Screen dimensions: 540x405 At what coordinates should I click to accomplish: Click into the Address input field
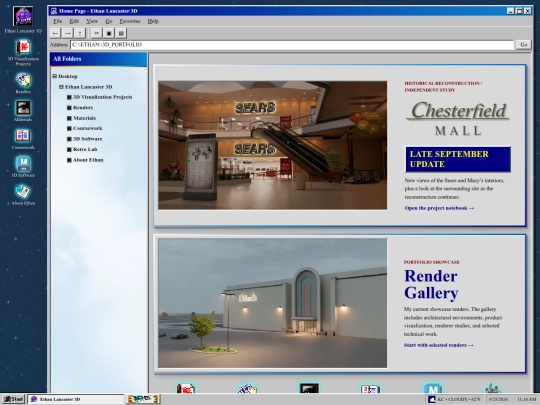pyautogui.click(x=292, y=45)
